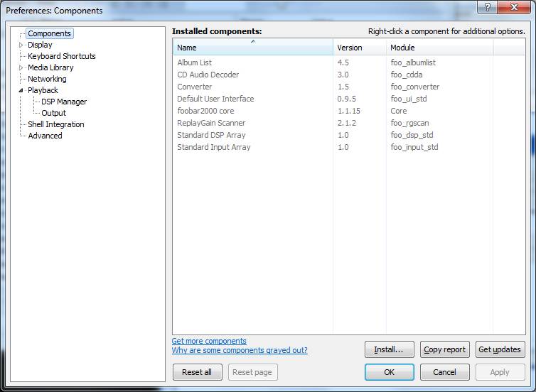Select Components in the preferences tree
The image size is (536, 392).
click(x=49, y=33)
